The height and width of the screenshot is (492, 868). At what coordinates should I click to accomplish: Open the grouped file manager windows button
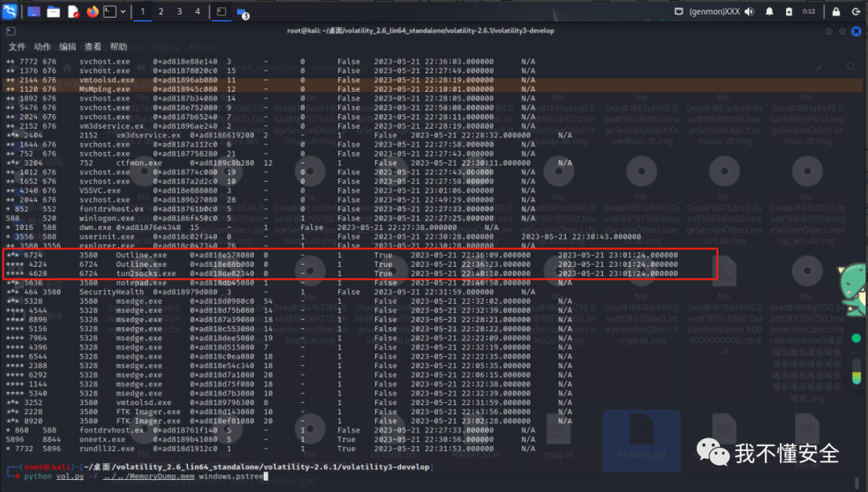click(243, 12)
